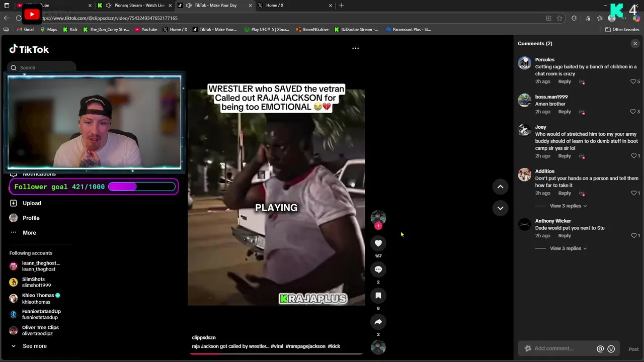Image resolution: width=644 pixels, height=362 pixels.
Task: Open the emoji picker in comment box
Action: click(x=611, y=349)
